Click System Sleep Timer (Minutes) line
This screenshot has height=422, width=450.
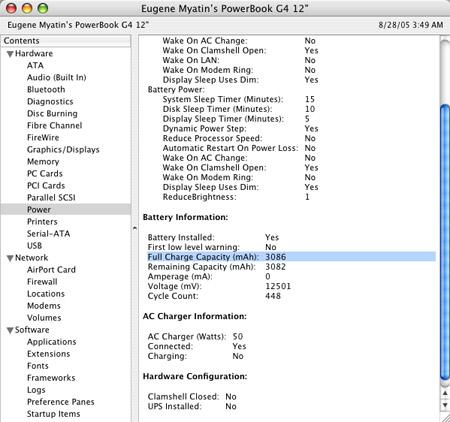pos(239,99)
